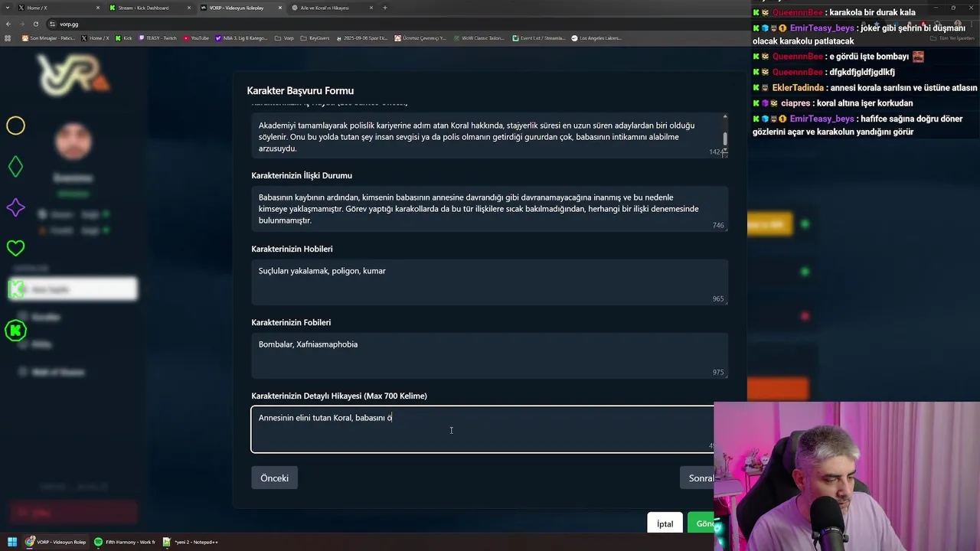980x551 pixels.
Task: Close the Stream - Kick Dashboard tab
Action: [x=189, y=8]
